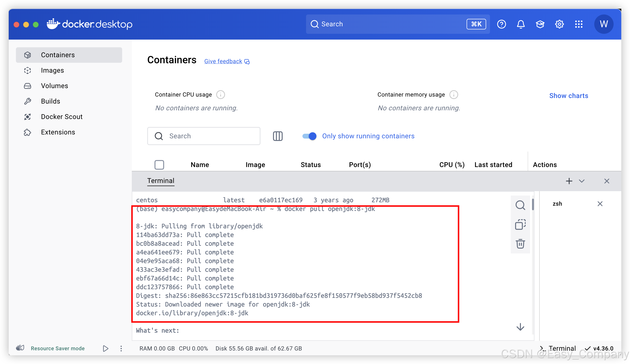The image size is (630, 364).
Task: Click the centos latest image row text
Action: coord(263,200)
